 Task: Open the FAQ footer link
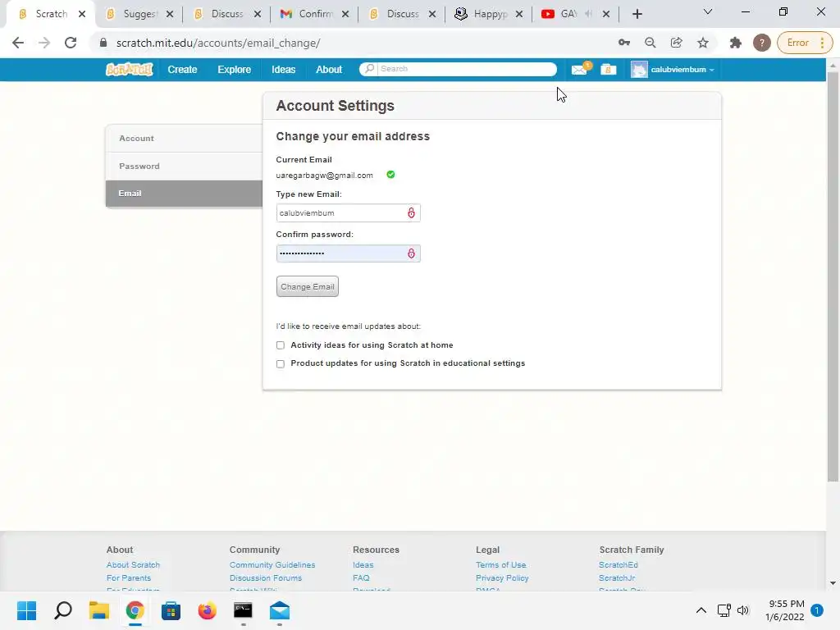(x=361, y=578)
